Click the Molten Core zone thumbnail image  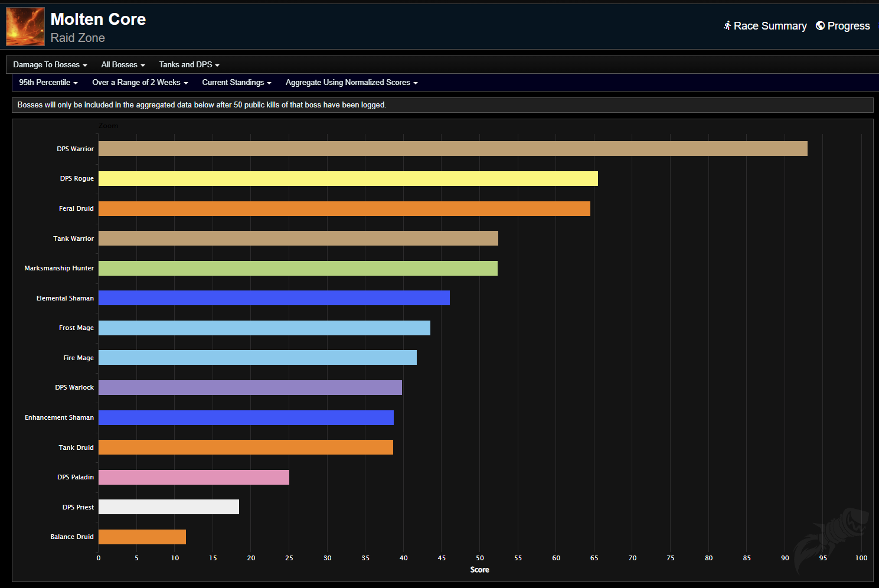pos(25,27)
